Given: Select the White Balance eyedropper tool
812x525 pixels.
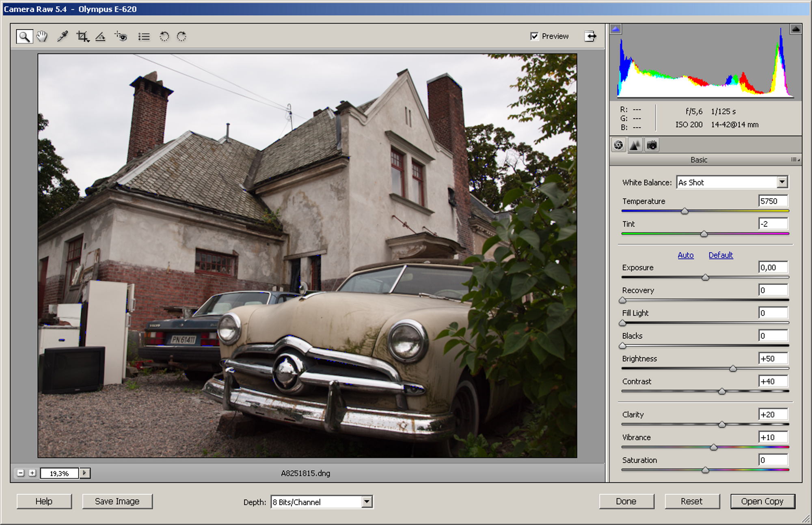Looking at the screenshot, I should pos(63,37).
